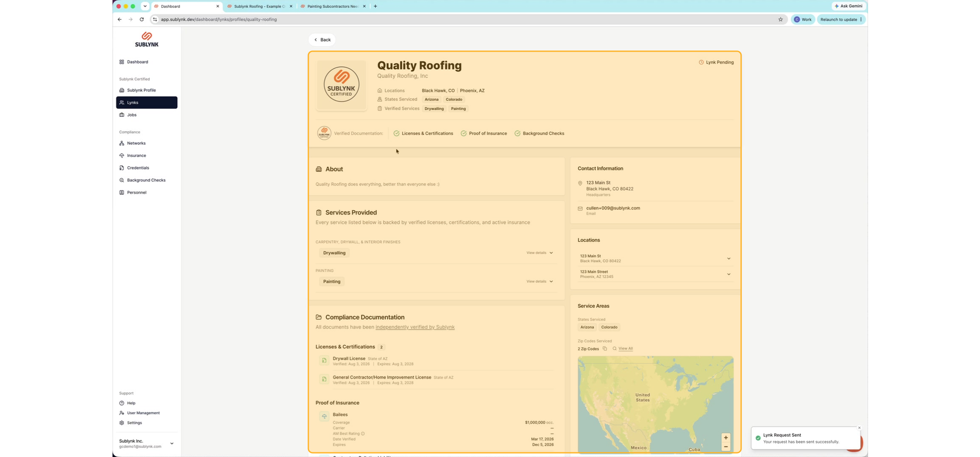Switch to the Painting Subcontractors browser tab
This screenshot has width=980, height=457.
click(333, 6)
